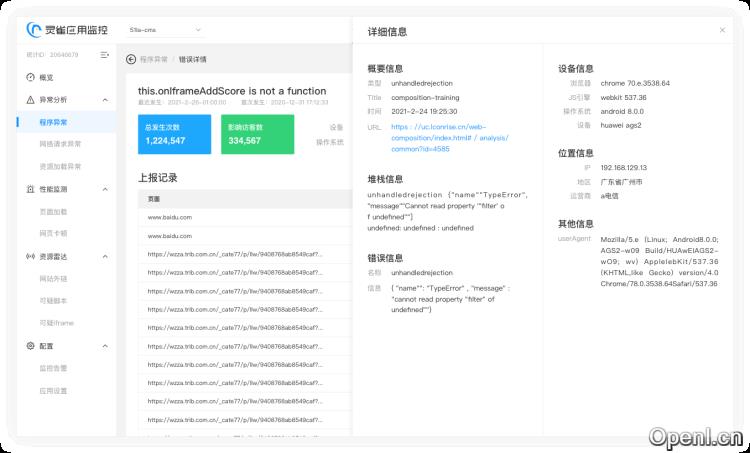
Task: Collapse the 配置 menu group chevron
Action: pos(105,345)
